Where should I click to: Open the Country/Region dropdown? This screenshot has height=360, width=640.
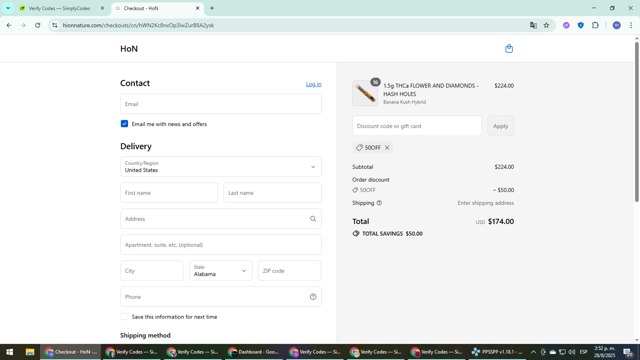pyautogui.click(x=221, y=167)
